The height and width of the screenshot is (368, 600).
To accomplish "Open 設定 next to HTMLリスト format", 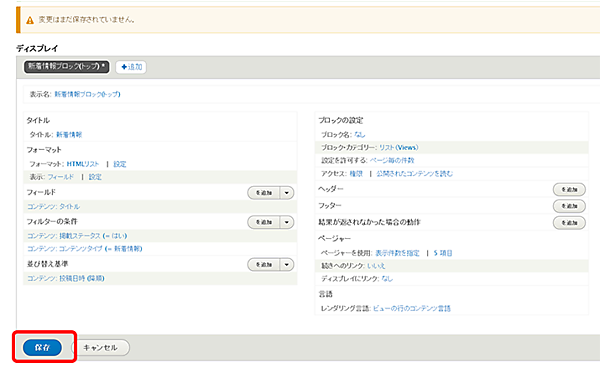I will pyautogui.click(x=120, y=164).
